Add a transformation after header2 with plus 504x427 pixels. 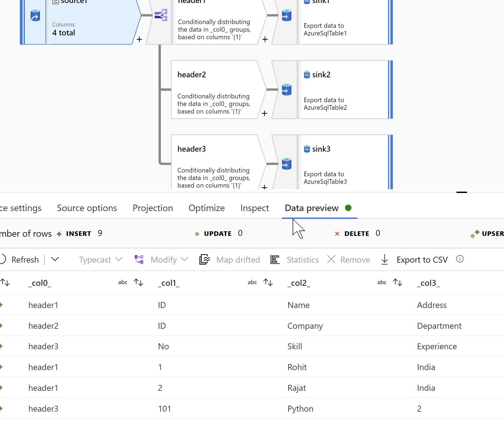pyautogui.click(x=265, y=113)
